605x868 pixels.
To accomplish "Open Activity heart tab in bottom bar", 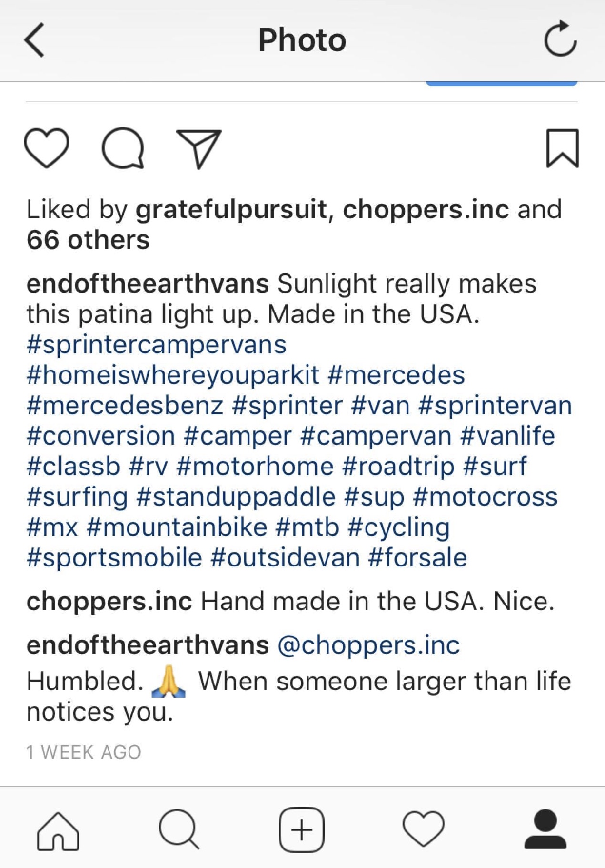I will coord(424,830).
